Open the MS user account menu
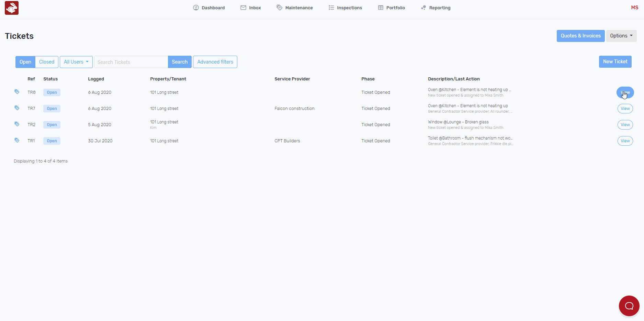This screenshot has width=644, height=321. coord(634,8)
